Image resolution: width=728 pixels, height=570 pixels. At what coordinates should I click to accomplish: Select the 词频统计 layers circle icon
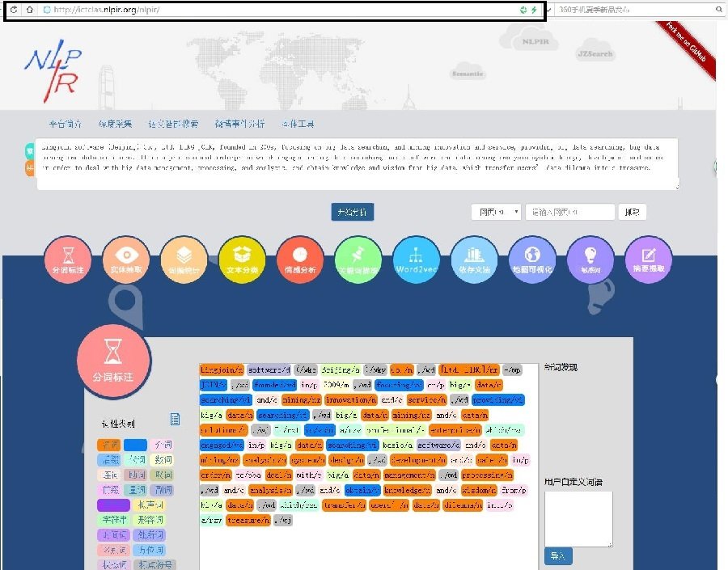click(x=184, y=260)
